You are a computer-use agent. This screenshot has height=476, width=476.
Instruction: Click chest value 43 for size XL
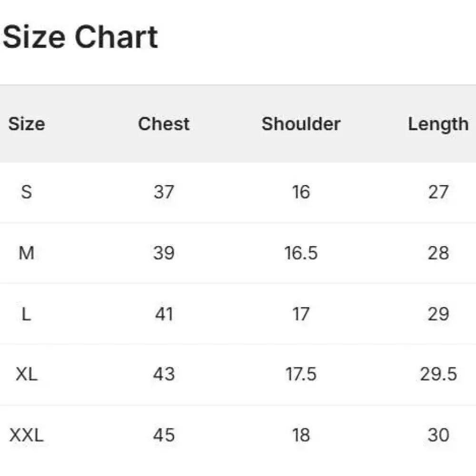(164, 374)
